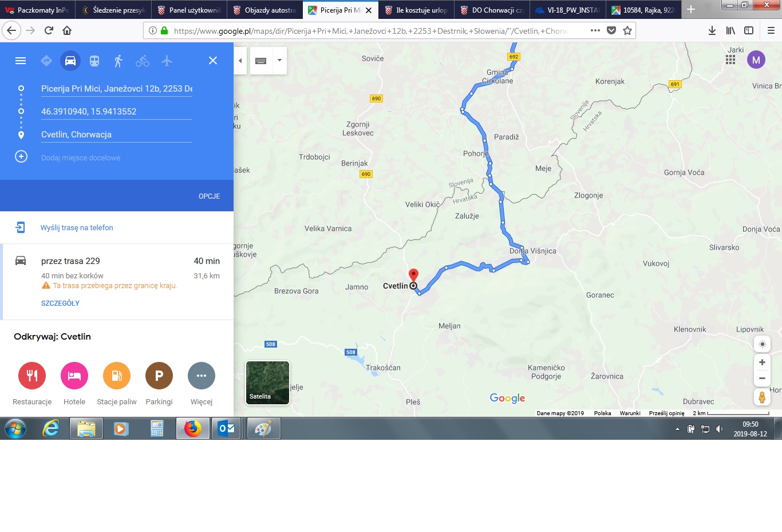This screenshot has width=782, height=532.
Task: Click the Cvetlin, Chorwacja destination field
Action: [116, 135]
